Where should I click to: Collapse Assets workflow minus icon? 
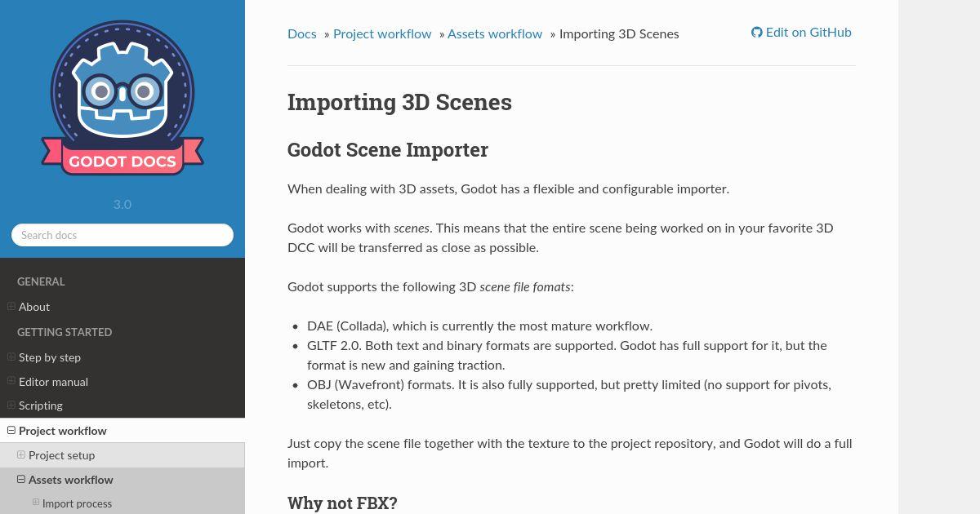pyautogui.click(x=21, y=480)
